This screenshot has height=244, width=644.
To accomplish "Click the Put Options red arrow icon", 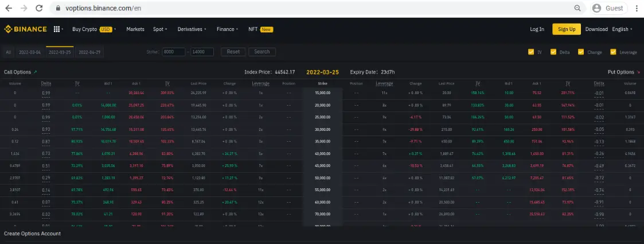I will click(x=638, y=72).
